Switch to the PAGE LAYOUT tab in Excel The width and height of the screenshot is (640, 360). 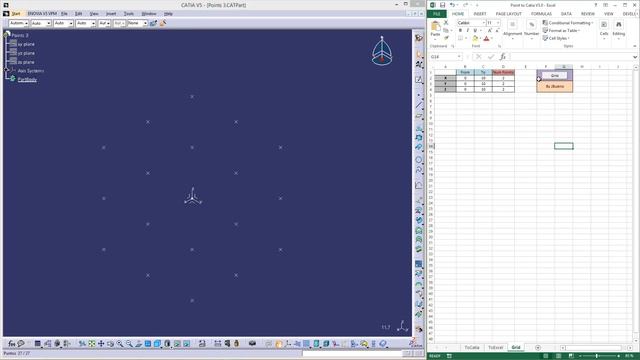(509, 14)
